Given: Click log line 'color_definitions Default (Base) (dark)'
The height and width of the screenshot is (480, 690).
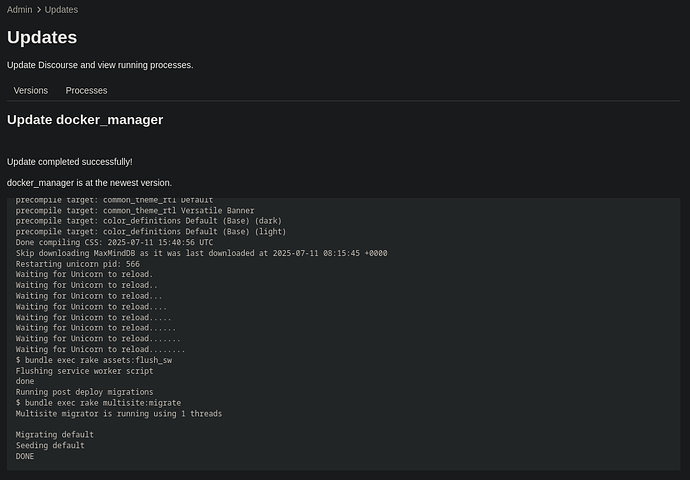Looking at the screenshot, I should tap(149, 221).
